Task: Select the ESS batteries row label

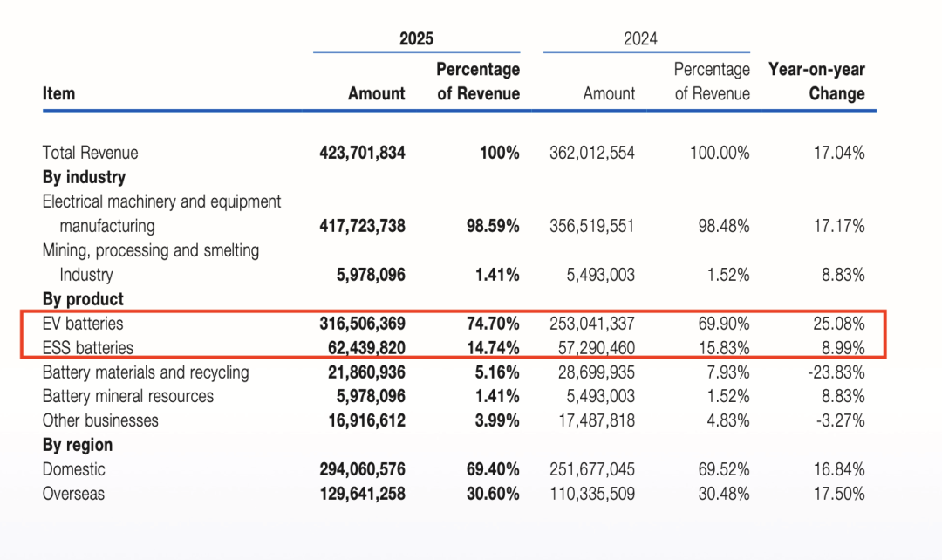Action: (x=88, y=348)
